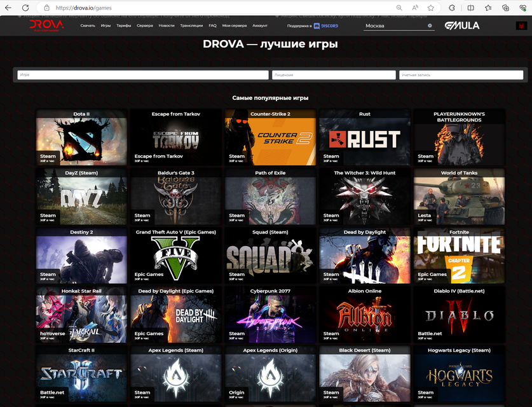Open Browser essentials heart icon
The image size is (532, 407).
(523, 8)
